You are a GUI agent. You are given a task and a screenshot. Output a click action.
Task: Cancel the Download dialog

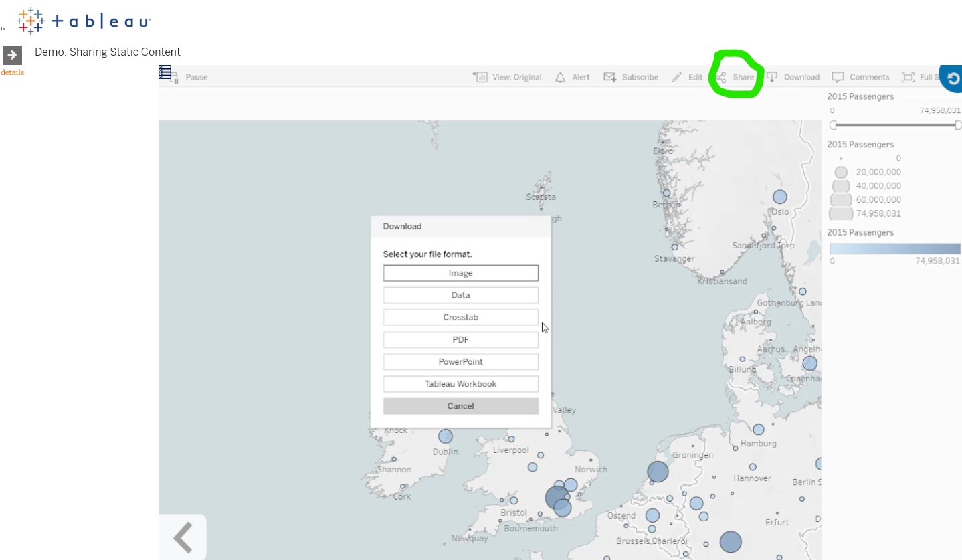pos(460,406)
